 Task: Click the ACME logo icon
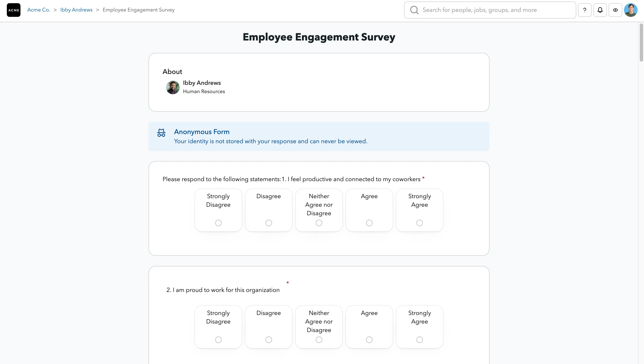[13, 10]
